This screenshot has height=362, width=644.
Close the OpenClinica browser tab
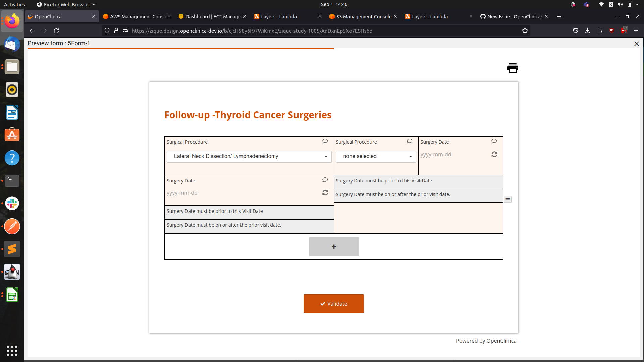(x=93, y=17)
